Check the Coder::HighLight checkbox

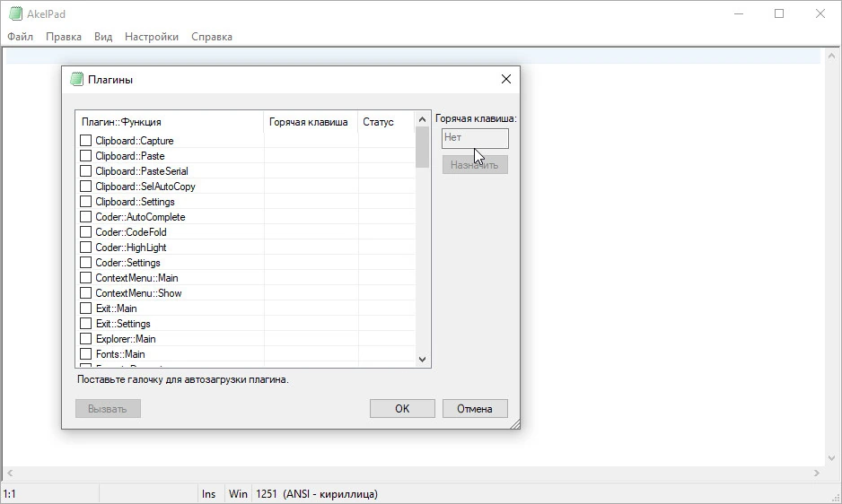(85, 247)
